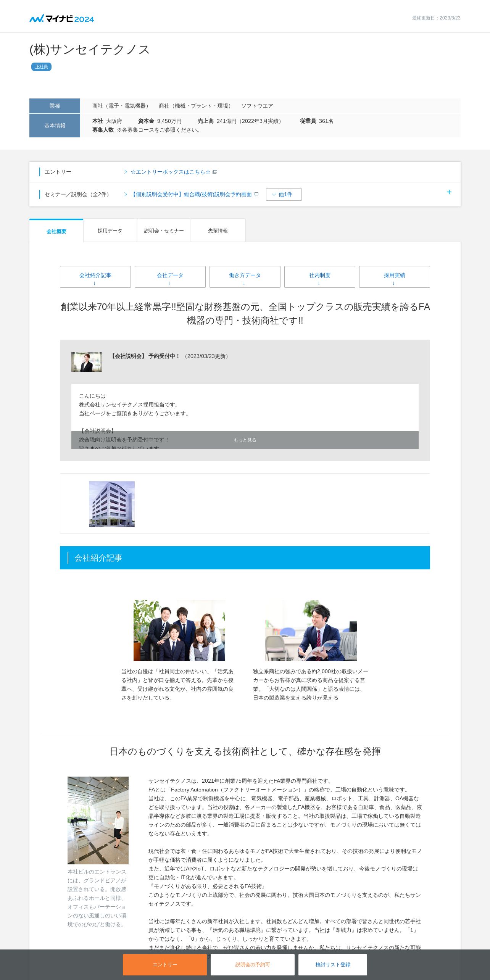Click the エントリー row label

coord(58,172)
